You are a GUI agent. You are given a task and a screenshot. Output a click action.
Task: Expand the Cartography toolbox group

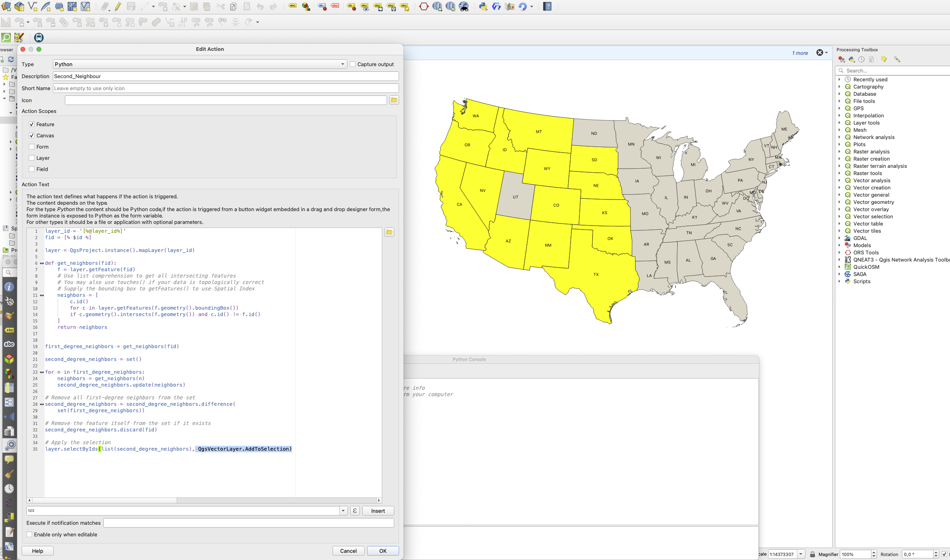pos(839,87)
